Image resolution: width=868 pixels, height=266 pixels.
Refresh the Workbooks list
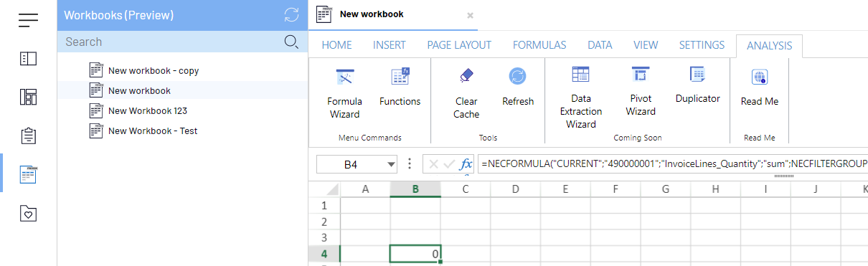(x=291, y=14)
